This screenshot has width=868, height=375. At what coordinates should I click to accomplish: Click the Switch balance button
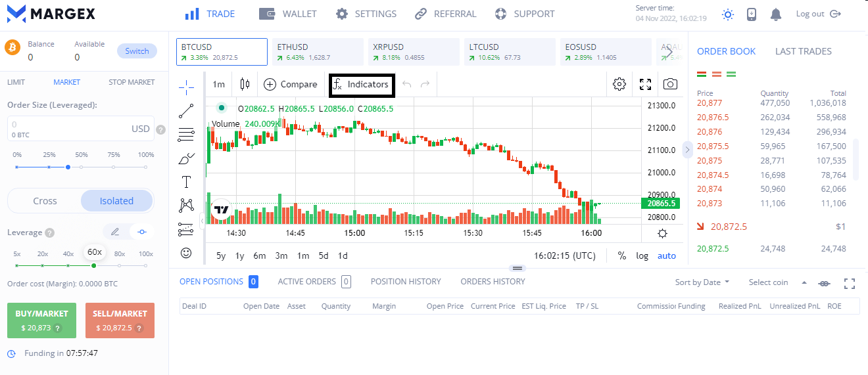pos(137,51)
